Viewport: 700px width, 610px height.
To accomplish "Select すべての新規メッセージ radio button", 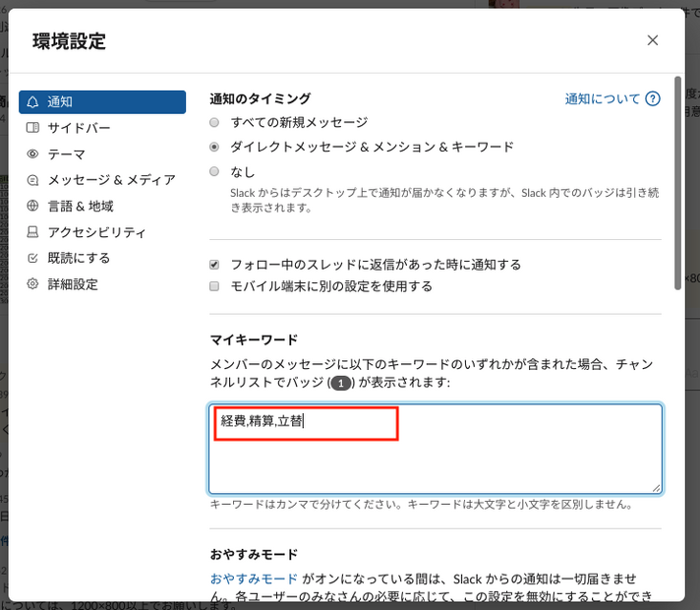I will tap(215, 123).
